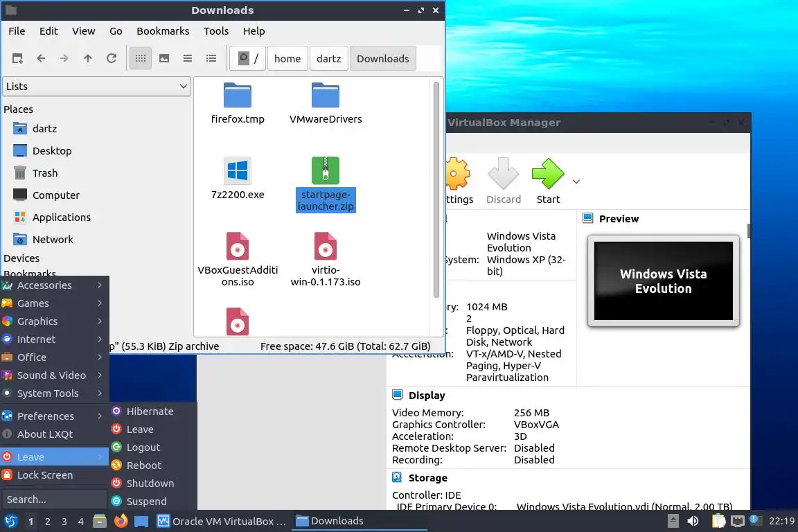This screenshot has height=532, width=798.
Task: Open About LXQt from menu
Action: [55, 434]
